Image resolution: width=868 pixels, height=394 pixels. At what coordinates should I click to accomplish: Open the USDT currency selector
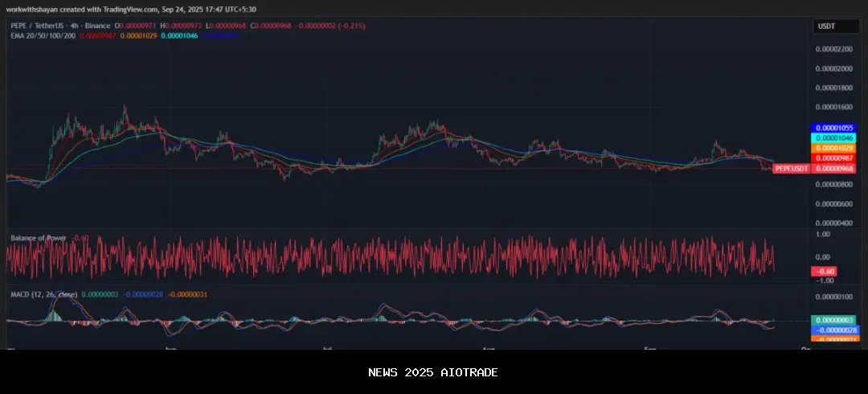coord(827,27)
